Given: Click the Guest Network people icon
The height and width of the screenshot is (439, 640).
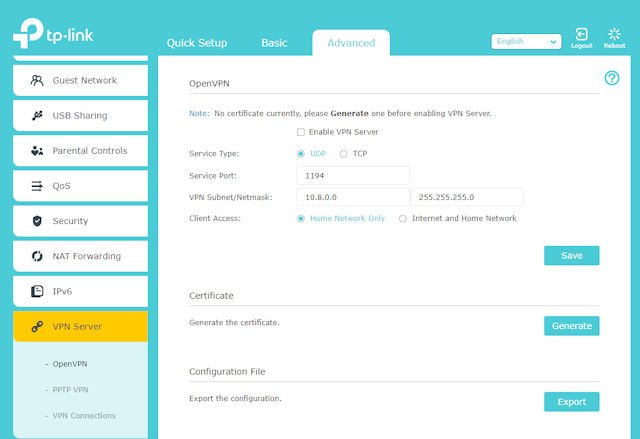Looking at the screenshot, I should pos(37,80).
